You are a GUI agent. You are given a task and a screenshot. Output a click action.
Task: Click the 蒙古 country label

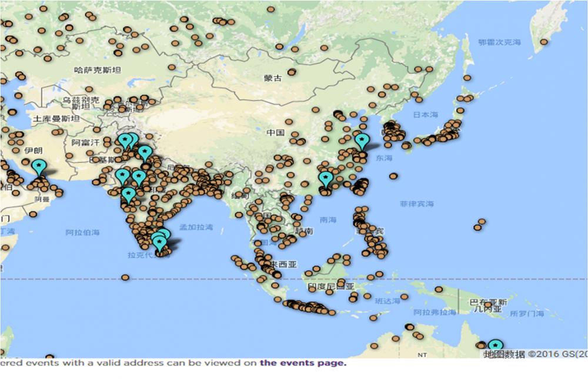(273, 78)
